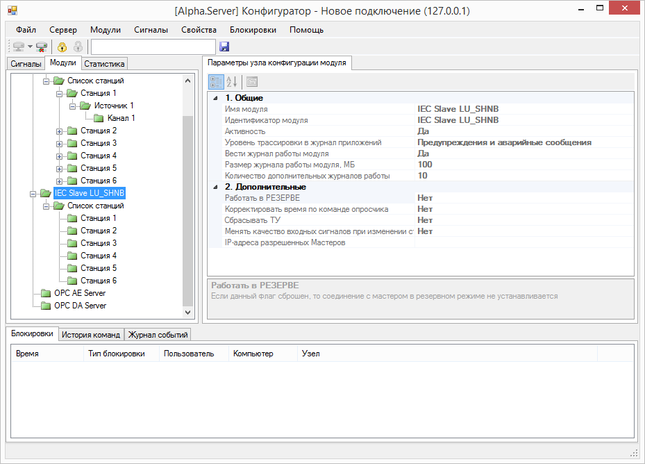This screenshot has height=464, width=645.
Task: Open the Свойства menu
Action: coord(199,30)
